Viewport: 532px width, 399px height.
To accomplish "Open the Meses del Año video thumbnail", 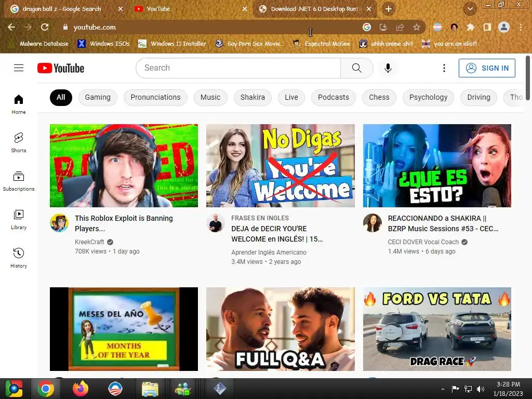I will click(124, 329).
